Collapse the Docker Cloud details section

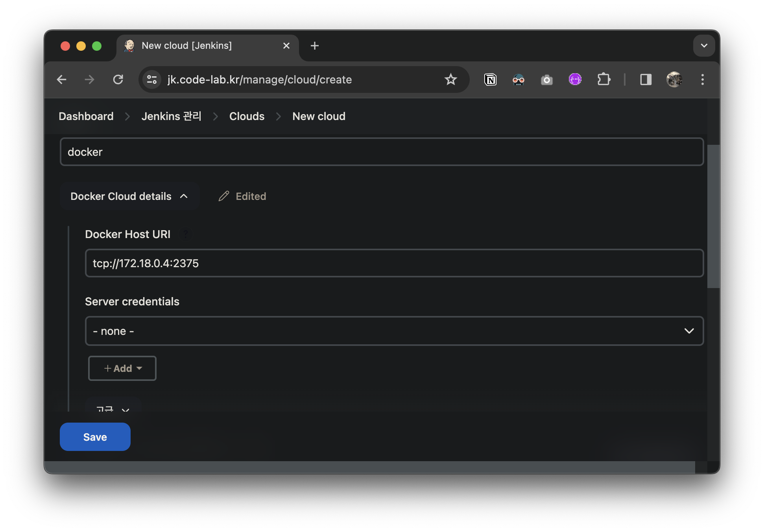(129, 196)
